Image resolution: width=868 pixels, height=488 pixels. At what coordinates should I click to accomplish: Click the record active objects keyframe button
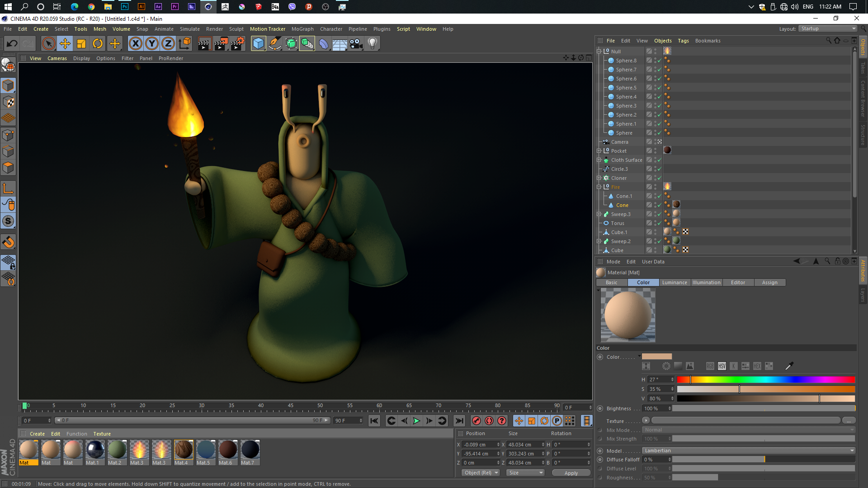[476, 421]
